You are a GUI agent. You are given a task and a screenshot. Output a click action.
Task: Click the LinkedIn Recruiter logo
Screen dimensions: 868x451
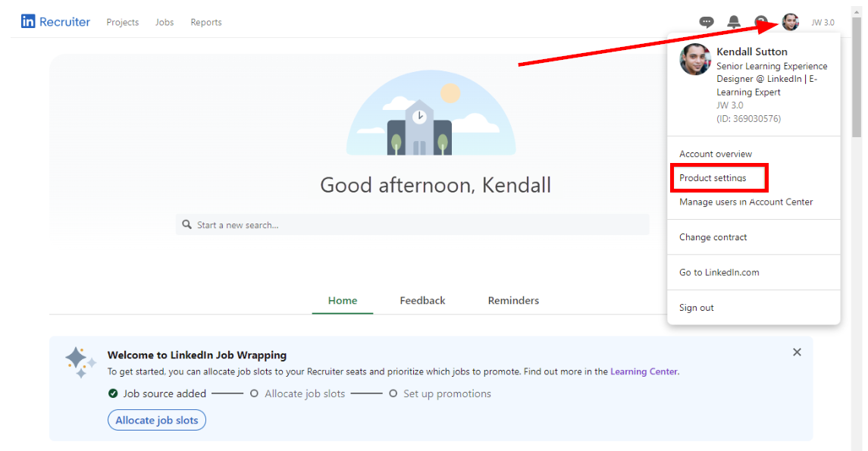[55, 21]
